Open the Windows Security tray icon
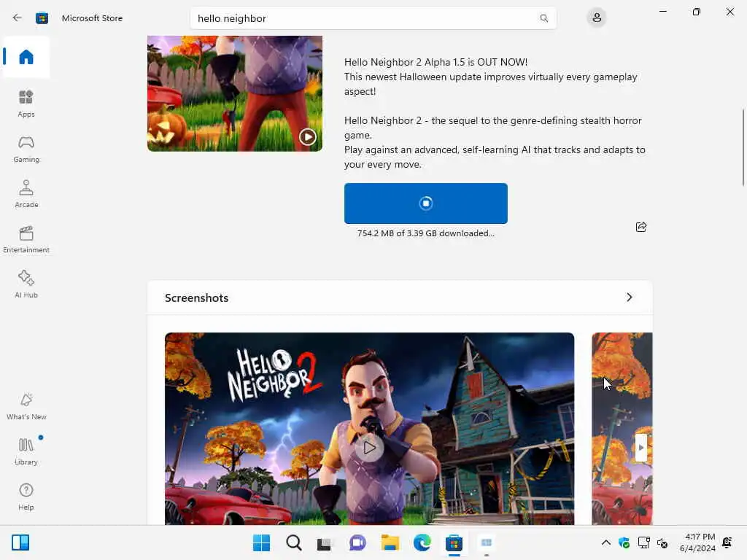The height and width of the screenshot is (560, 747). pos(624,542)
